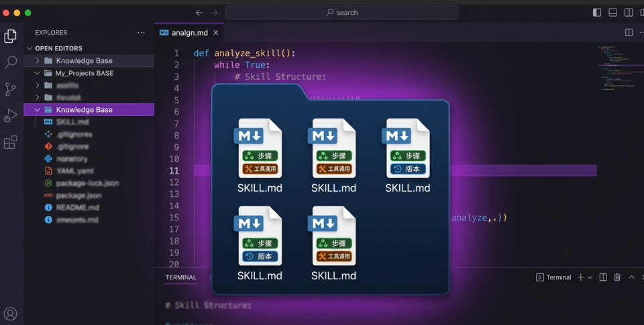The image size is (644, 325).
Task: Select the highlighted Knowledge Base folder
Action: 89,110
